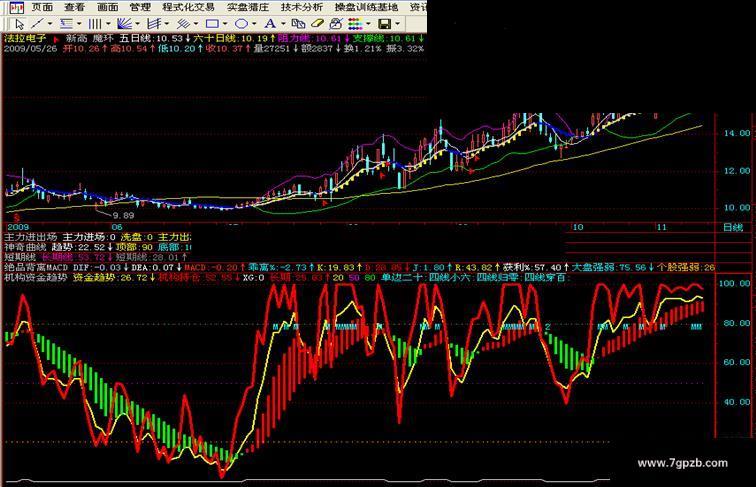This screenshot has height=487, width=756.
Task: Click the 神奇曲线 indicator title
Action: click(x=25, y=247)
